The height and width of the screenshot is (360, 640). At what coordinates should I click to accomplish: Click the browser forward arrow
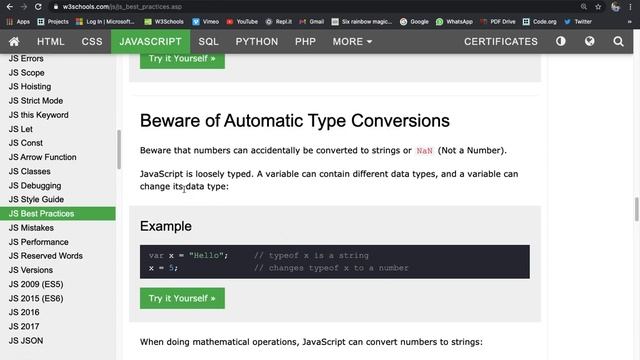point(24,7)
